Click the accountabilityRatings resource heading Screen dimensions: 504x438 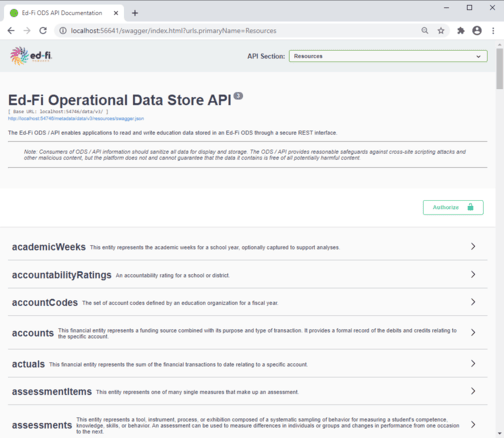click(x=62, y=275)
